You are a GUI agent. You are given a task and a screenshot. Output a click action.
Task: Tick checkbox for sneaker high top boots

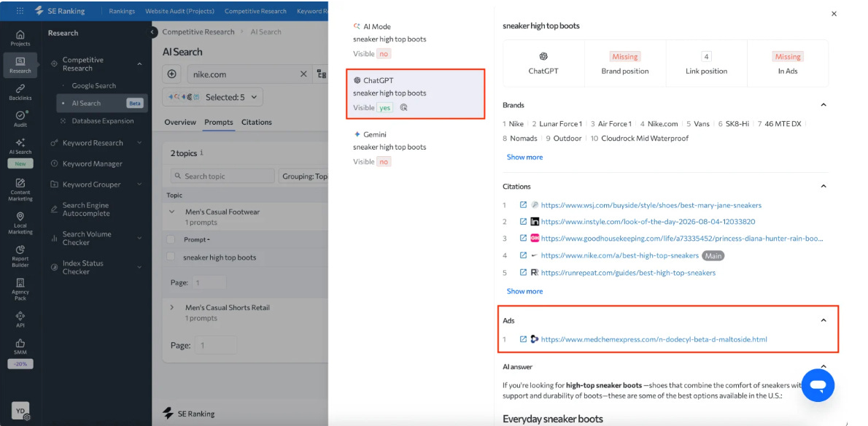pos(171,257)
